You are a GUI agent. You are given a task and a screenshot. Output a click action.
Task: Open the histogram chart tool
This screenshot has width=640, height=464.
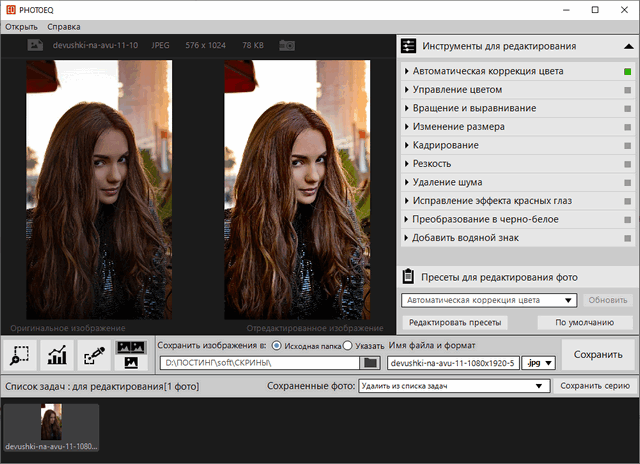pos(59,356)
